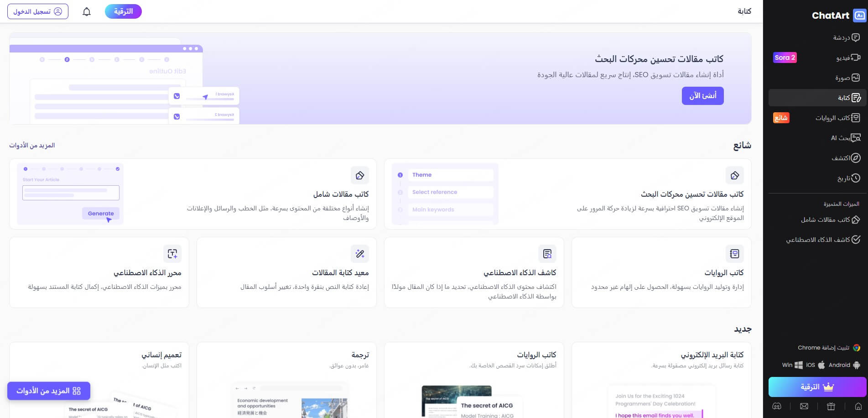The height and width of the screenshot is (418, 868).
Task: Switch to the كتابة tab at top
Action: (x=744, y=11)
